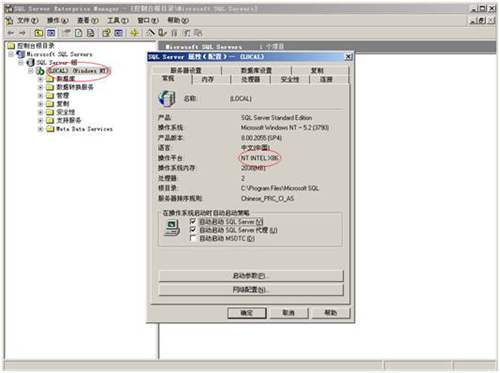The height and width of the screenshot is (373, 500).
Task: Click the 控制台根目录 folder icon
Action: coord(11,45)
